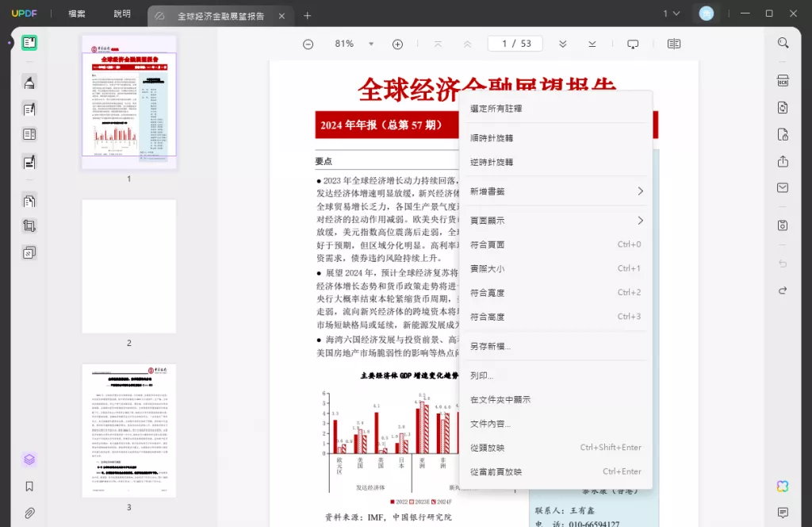Screen dimensions: 812x527
Task: Open the Convert pages tool in sidebar
Action: tap(29, 201)
